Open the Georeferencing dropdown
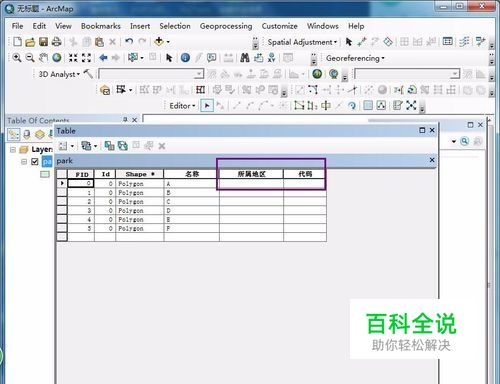 355,58
